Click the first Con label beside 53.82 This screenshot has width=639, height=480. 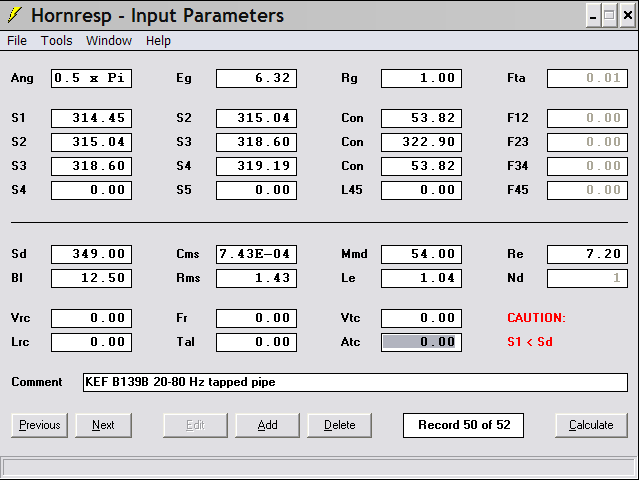(x=352, y=118)
